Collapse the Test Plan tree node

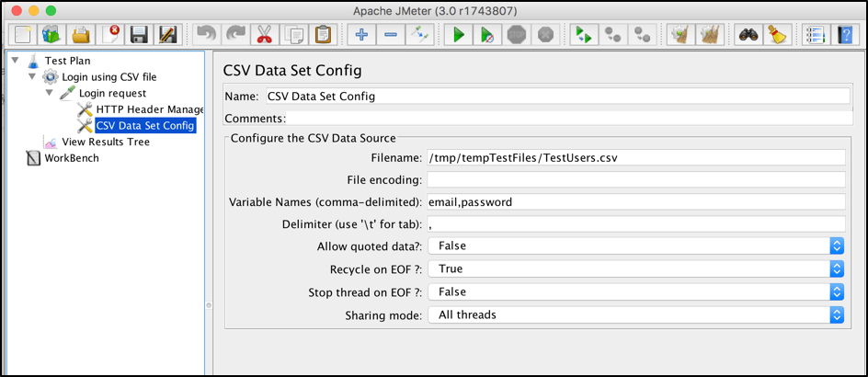[15, 60]
